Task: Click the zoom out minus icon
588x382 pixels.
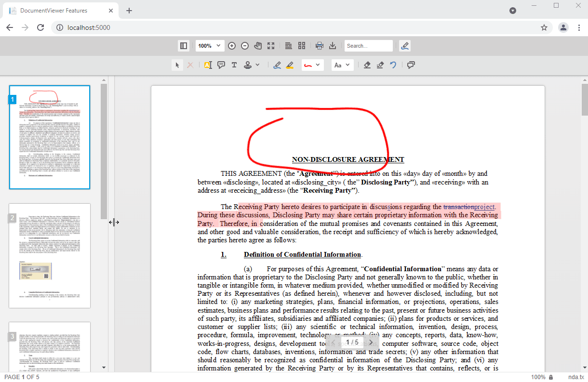Action: [x=245, y=46]
